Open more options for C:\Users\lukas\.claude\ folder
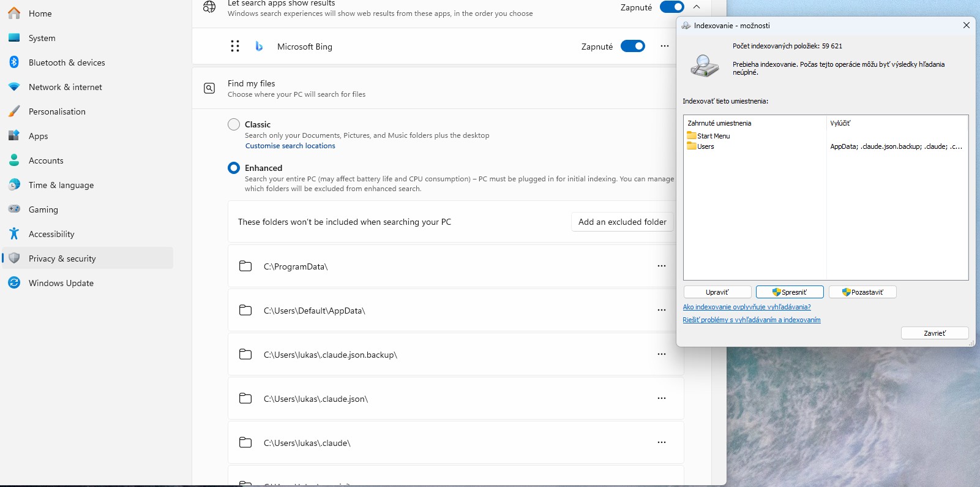The height and width of the screenshot is (487, 980). (661, 442)
